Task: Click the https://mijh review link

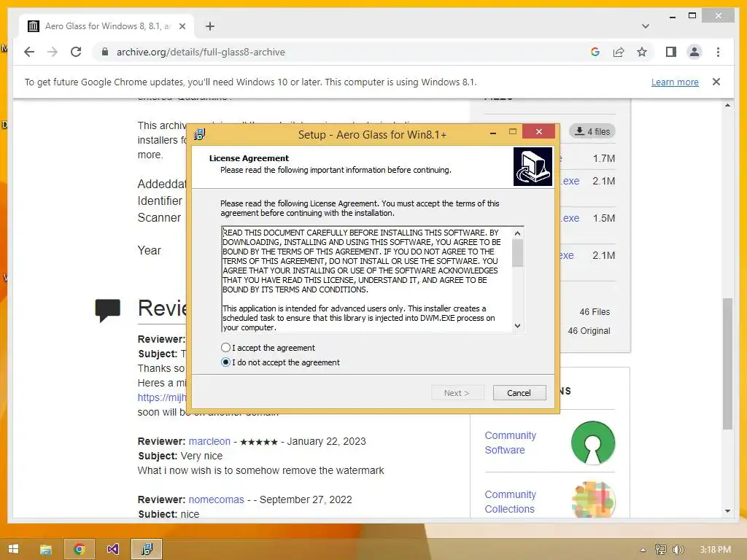Action: point(162,397)
